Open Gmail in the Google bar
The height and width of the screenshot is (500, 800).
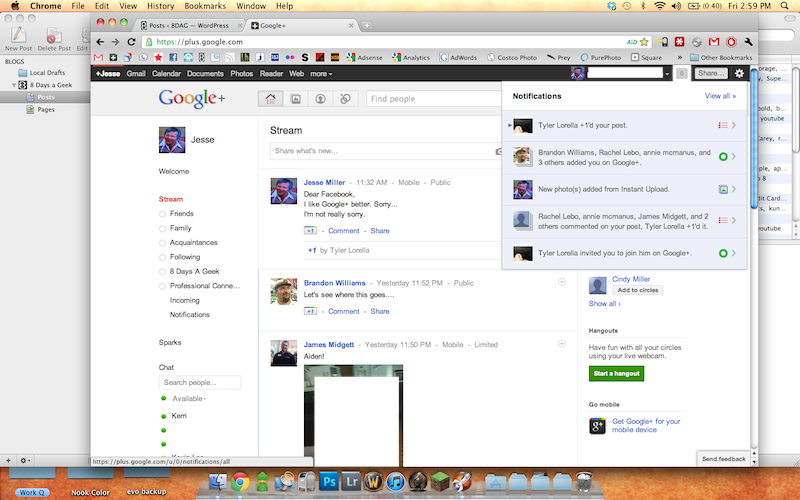136,73
